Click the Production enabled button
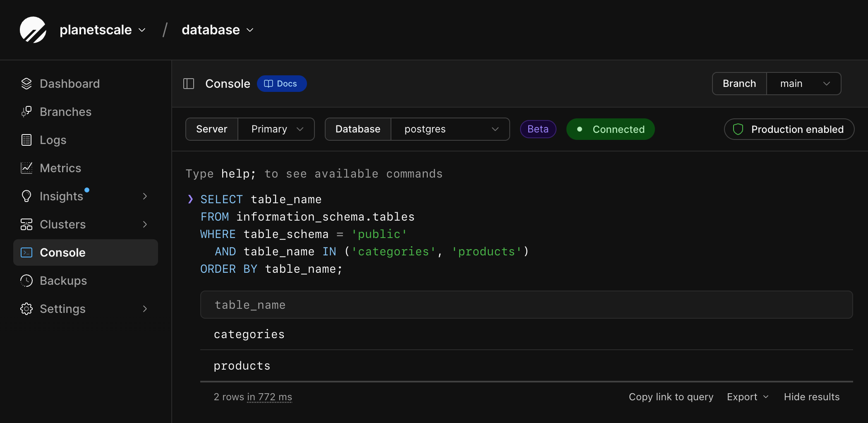The width and height of the screenshot is (868, 423). [x=789, y=129]
